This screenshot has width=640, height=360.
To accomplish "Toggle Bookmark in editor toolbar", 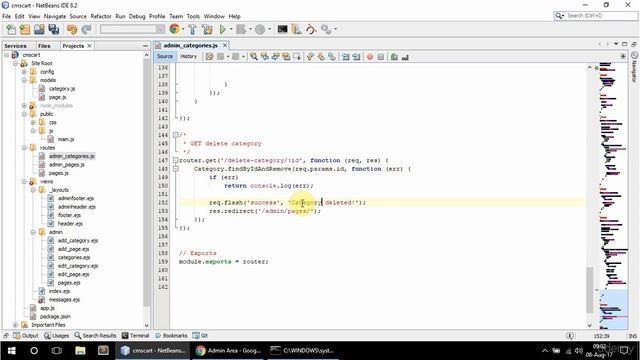I will [x=332, y=57].
